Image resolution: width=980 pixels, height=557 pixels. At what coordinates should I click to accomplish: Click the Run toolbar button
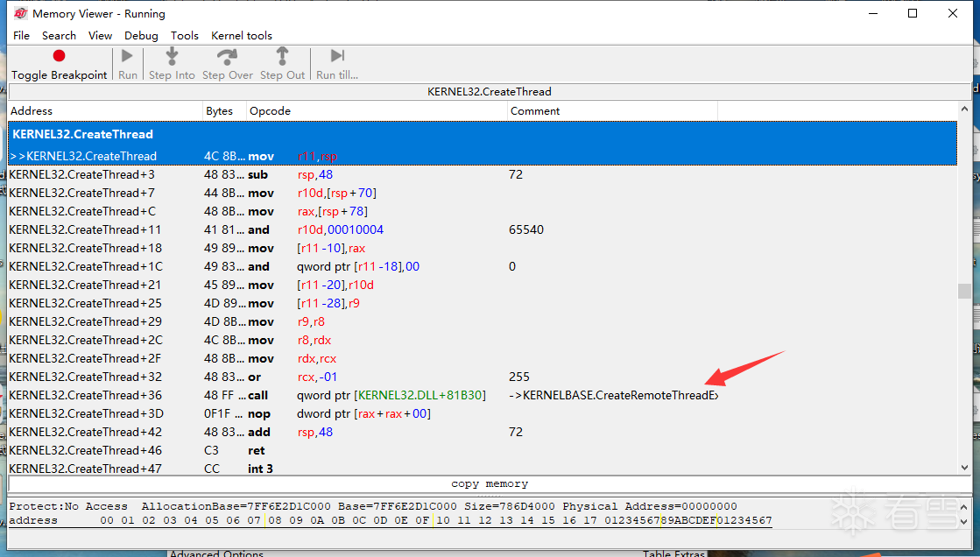pyautogui.click(x=128, y=65)
